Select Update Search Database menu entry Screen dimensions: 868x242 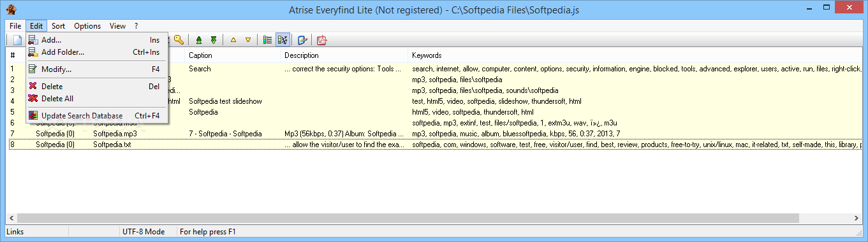(97, 115)
